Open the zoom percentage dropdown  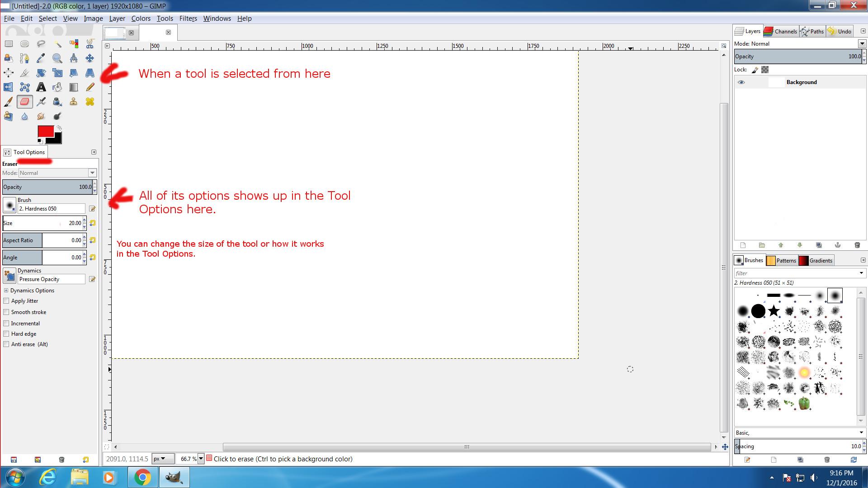tap(201, 459)
